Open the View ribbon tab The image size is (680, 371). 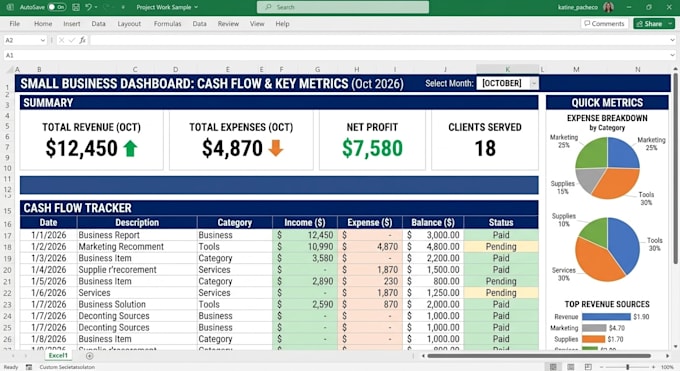tap(257, 24)
